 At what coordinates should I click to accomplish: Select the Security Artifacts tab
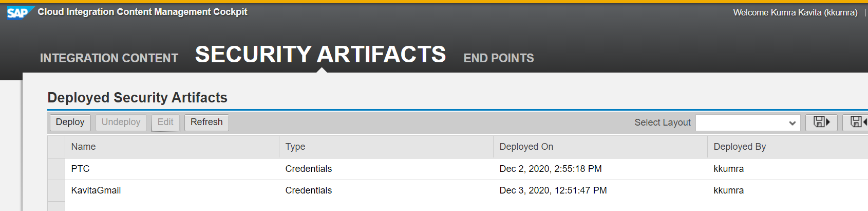320,55
